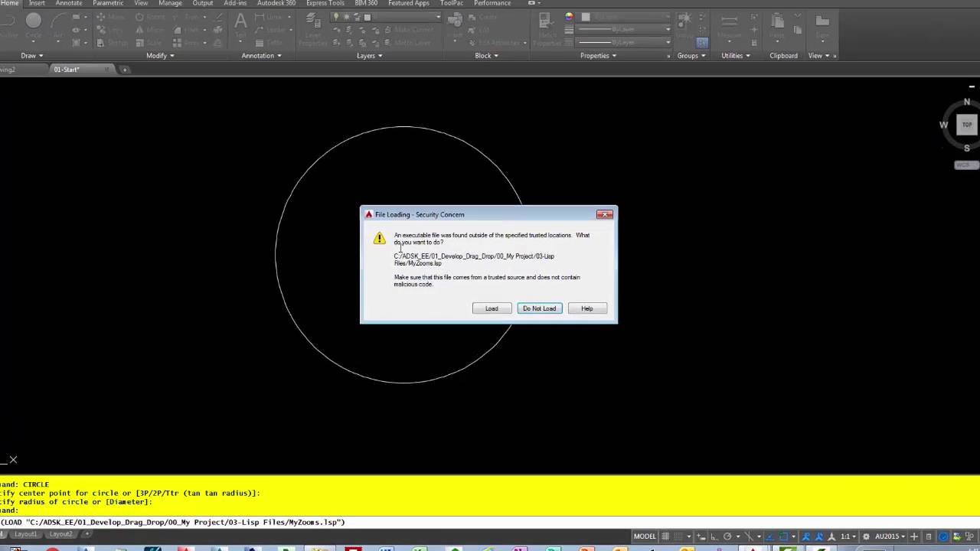The width and height of the screenshot is (980, 551).
Task: Toggle ortho mode in status bar
Action: pos(714,536)
